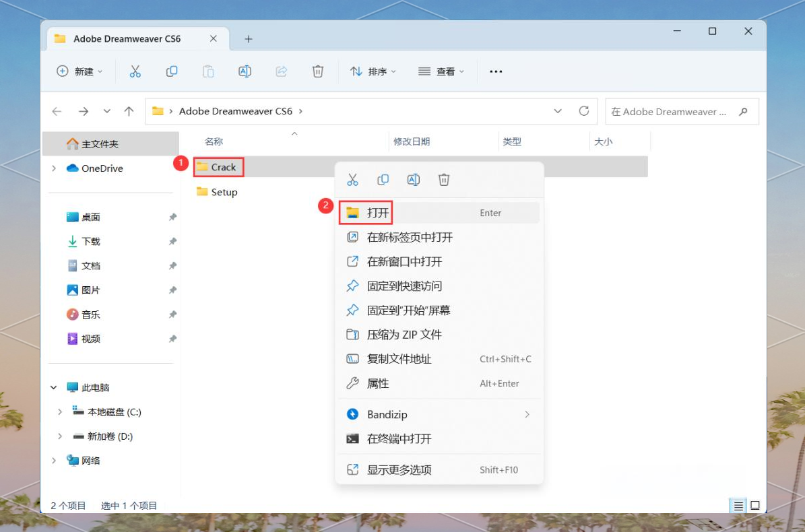Click the Rename icon in the toolbar
The image size is (805, 532).
click(245, 71)
